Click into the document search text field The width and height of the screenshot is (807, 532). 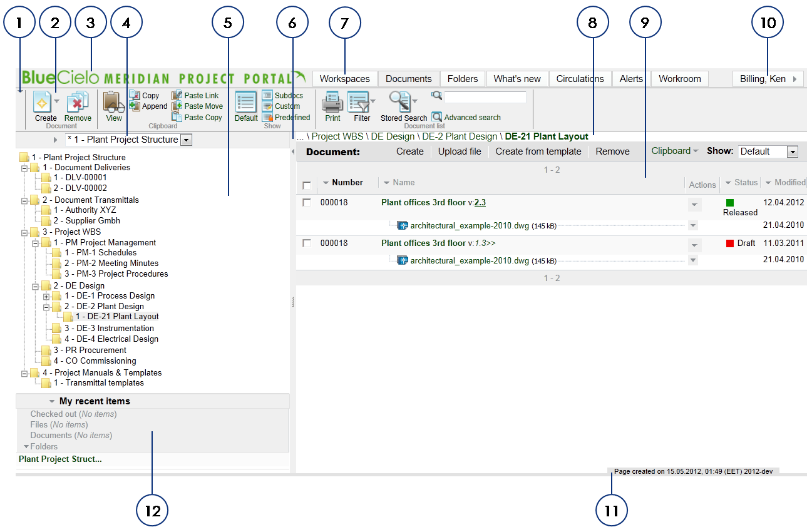tap(485, 97)
